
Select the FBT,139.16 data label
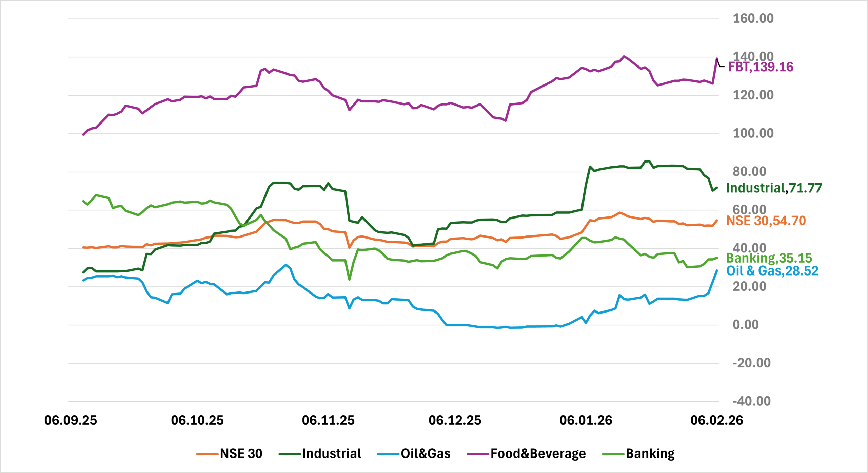coord(761,67)
